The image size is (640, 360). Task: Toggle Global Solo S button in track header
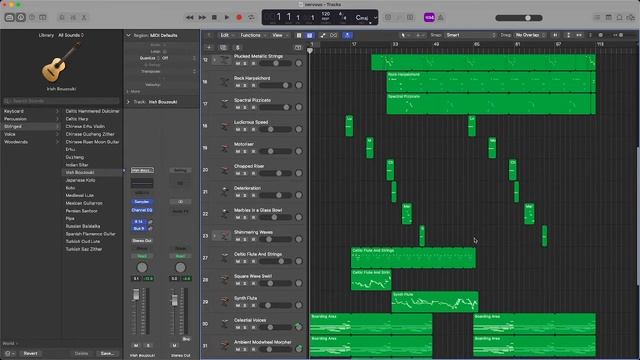click(x=238, y=48)
